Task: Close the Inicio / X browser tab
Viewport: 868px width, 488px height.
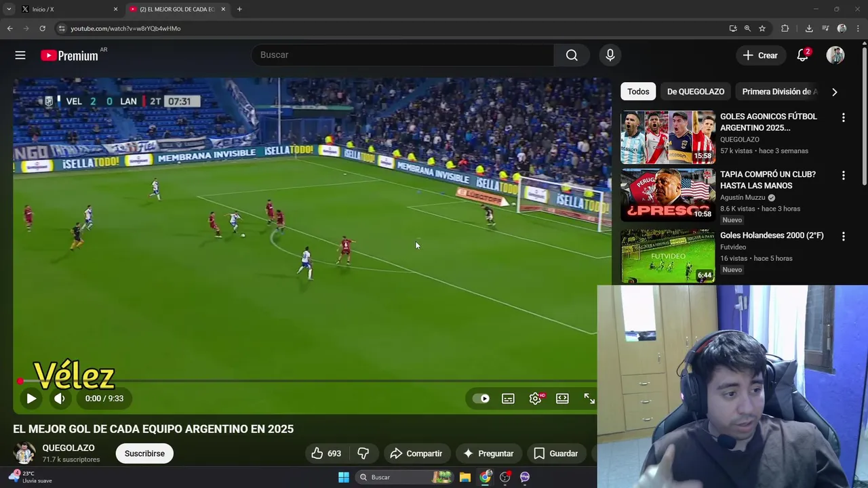Action: pos(115,9)
